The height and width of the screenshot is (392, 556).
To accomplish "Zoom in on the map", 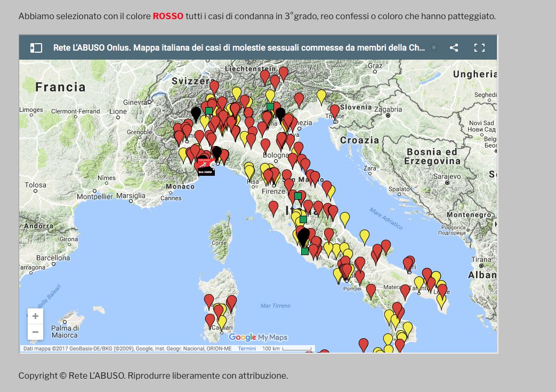I will pyautogui.click(x=36, y=316).
